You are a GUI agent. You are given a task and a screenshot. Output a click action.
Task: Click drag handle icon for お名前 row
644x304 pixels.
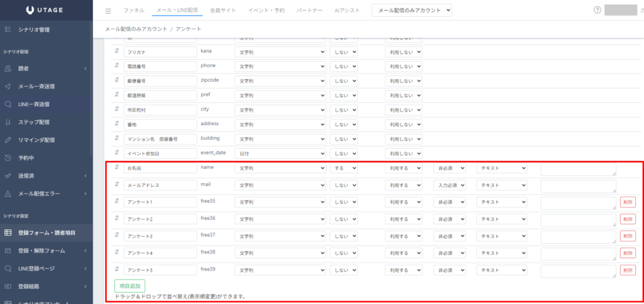[x=117, y=167]
